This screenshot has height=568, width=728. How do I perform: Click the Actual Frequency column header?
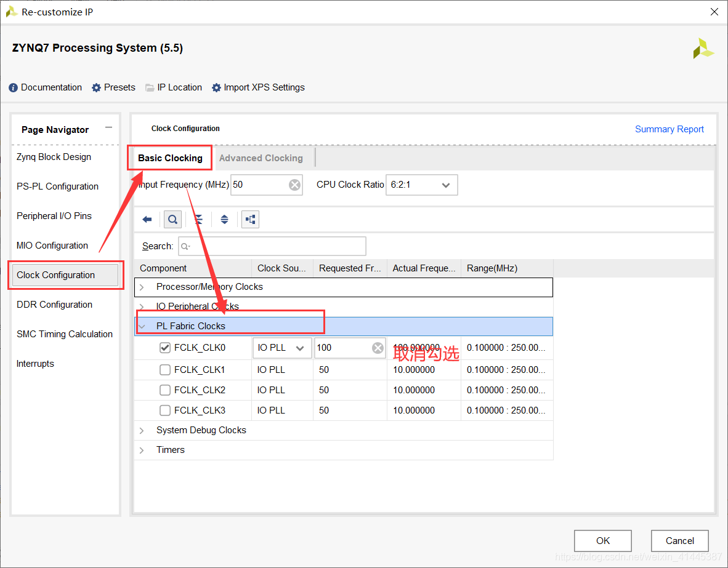coord(424,268)
